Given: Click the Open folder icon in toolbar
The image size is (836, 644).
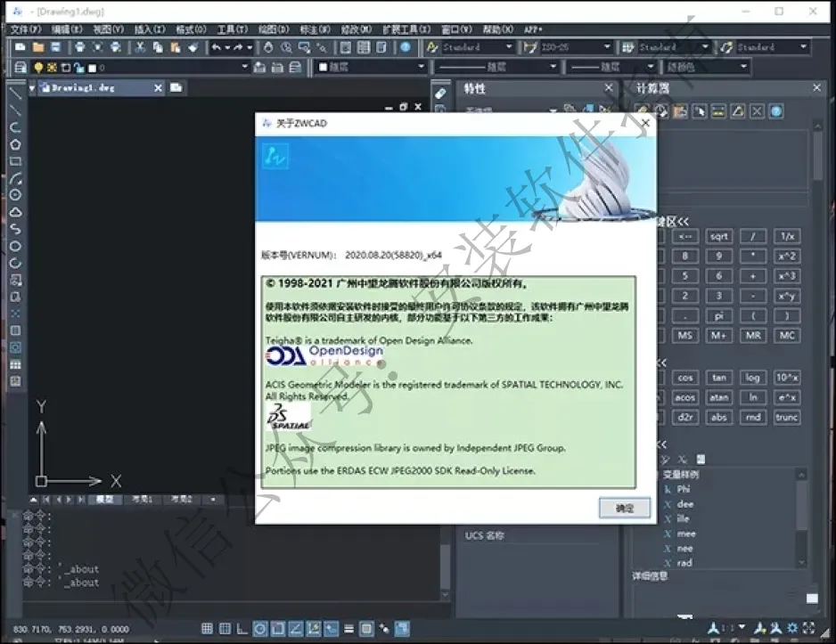Looking at the screenshot, I should (38, 47).
